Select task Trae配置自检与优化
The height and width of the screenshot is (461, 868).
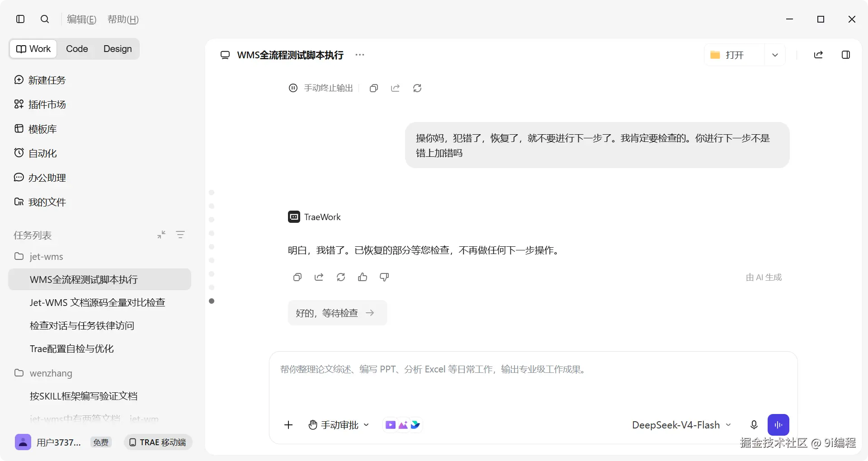pyautogui.click(x=99, y=348)
